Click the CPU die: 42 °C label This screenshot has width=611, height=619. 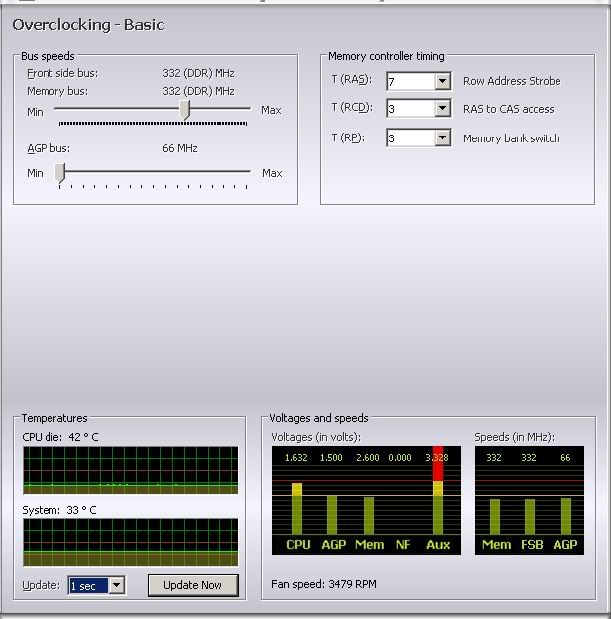[60, 437]
